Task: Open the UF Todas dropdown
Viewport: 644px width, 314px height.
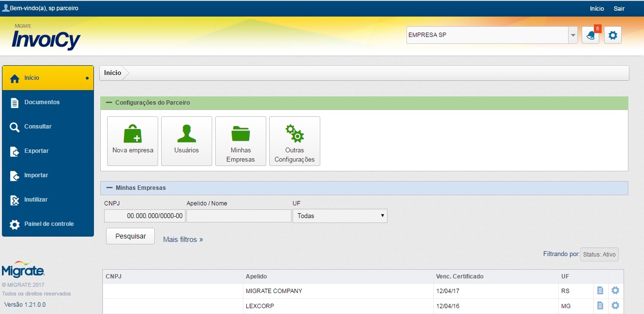Action: [340, 216]
